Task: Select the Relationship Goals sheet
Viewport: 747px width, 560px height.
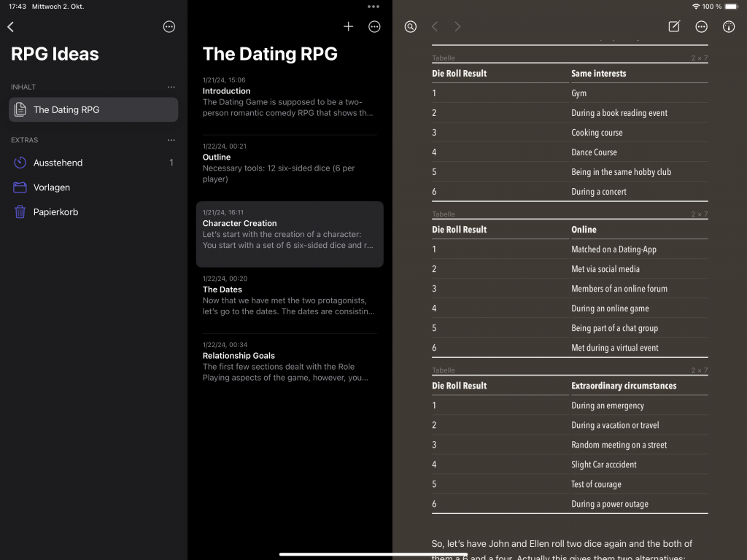Action: [289, 361]
